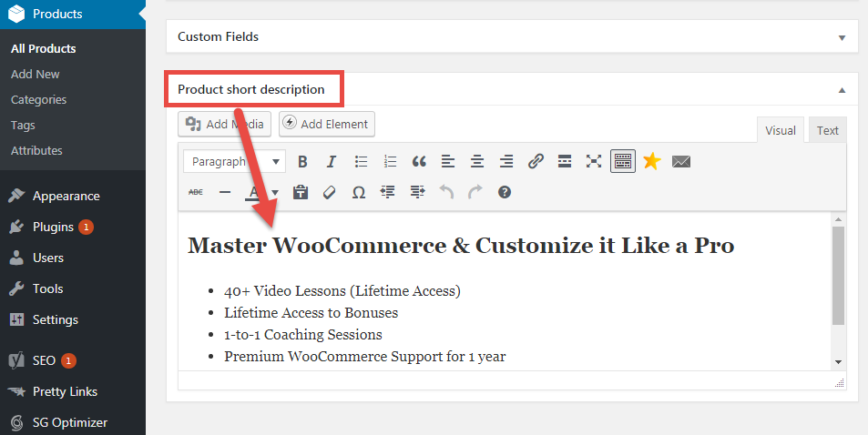
Task: Insert a horizontal line
Action: click(225, 192)
